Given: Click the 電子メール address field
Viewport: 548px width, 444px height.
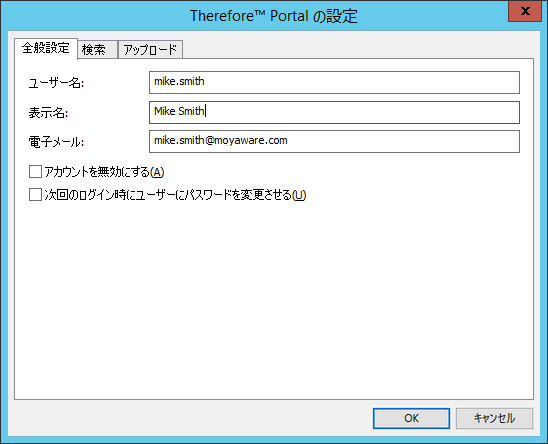Looking at the screenshot, I should [x=334, y=142].
